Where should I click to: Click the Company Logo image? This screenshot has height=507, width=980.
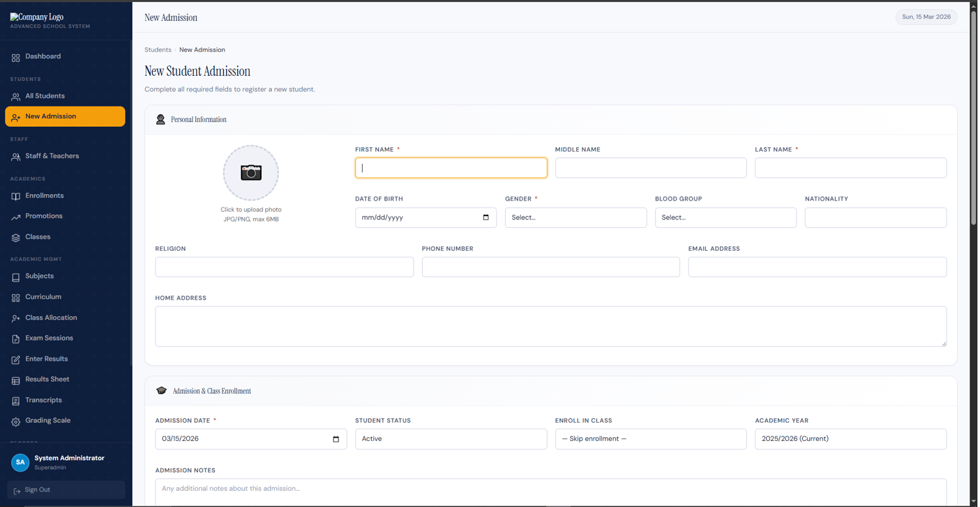click(x=37, y=17)
